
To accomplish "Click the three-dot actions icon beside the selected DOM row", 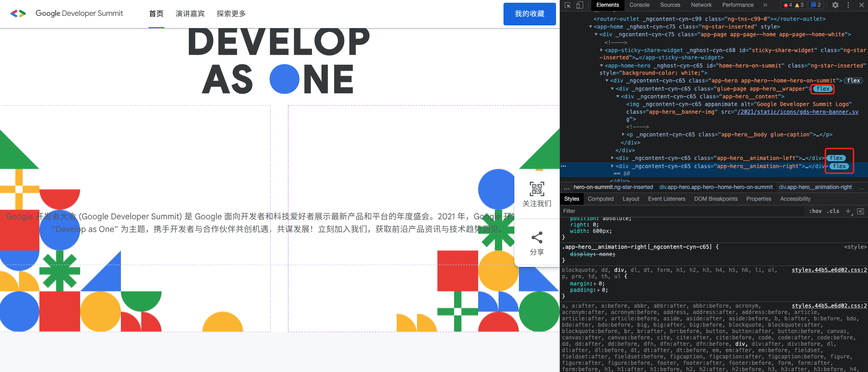I will 564,166.
